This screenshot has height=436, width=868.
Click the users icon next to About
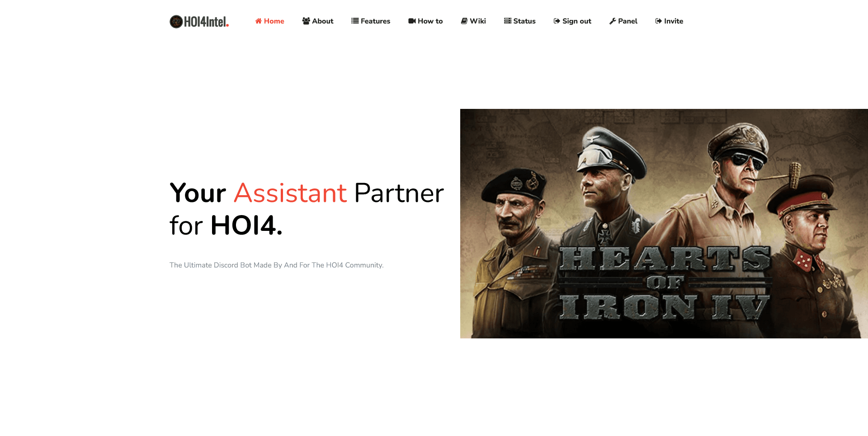[306, 21]
